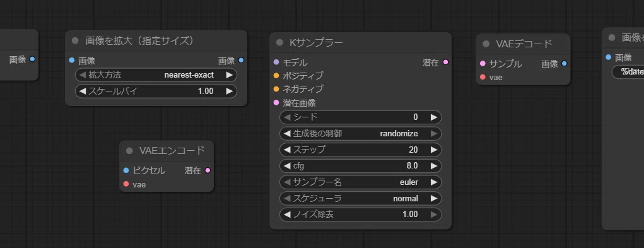Click the 画像を拡大（指定サイズ） node title

[139, 40]
